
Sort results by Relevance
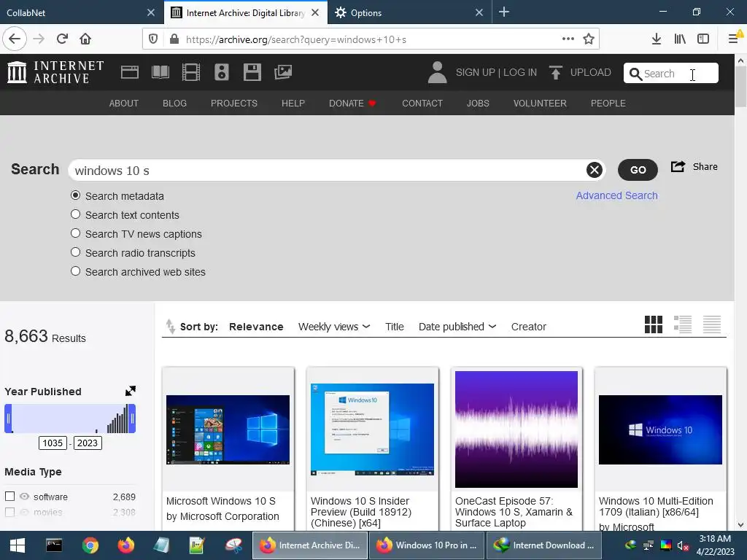(x=256, y=327)
